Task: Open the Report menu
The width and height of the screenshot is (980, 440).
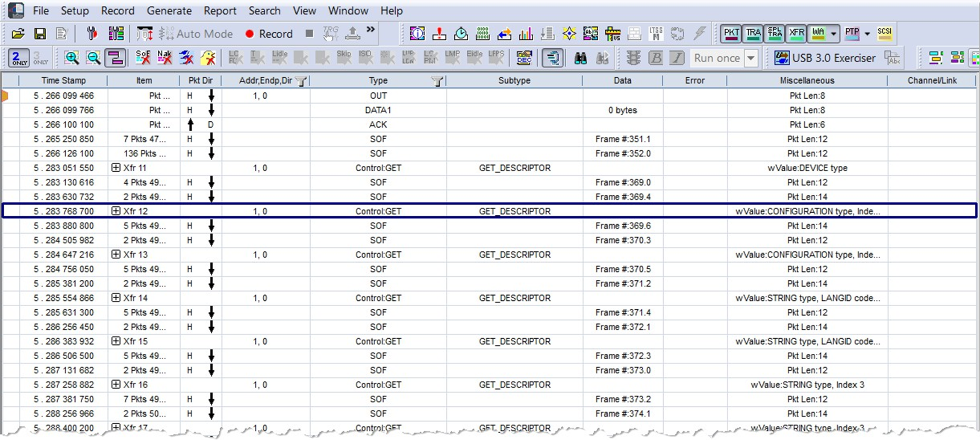Action: [220, 11]
